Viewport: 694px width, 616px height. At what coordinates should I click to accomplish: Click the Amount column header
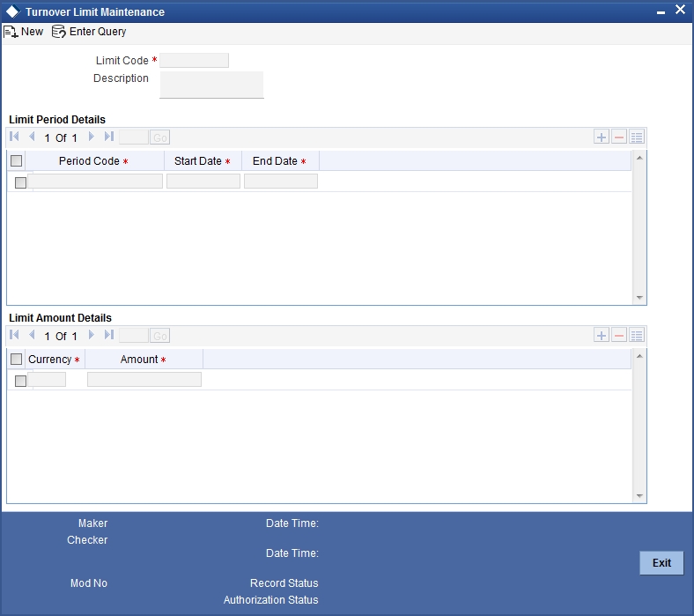(x=144, y=360)
